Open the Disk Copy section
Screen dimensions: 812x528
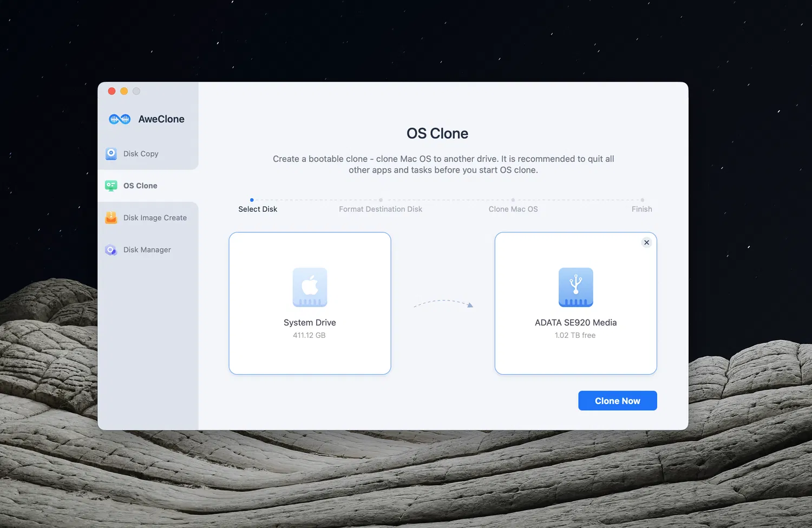[x=148, y=154]
